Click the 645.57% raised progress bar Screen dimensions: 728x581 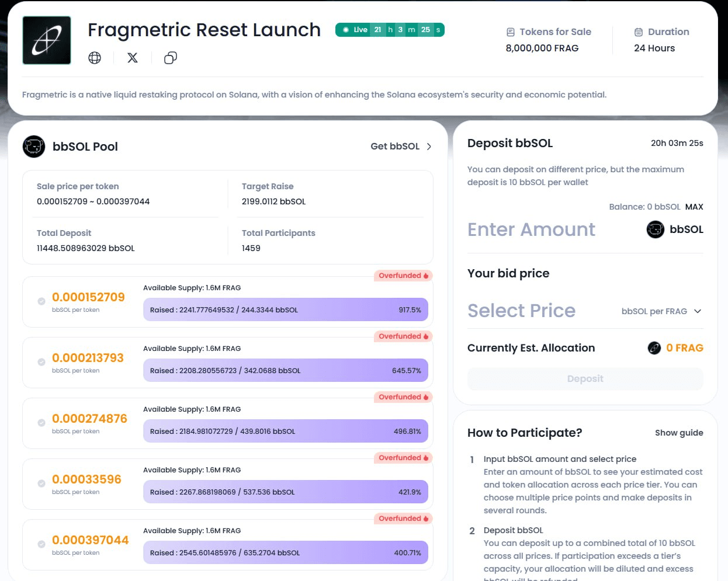(286, 371)
